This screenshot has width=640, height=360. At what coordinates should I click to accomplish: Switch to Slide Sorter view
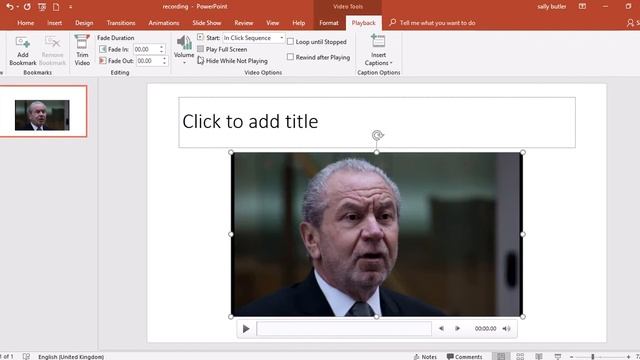pos(520,356)
